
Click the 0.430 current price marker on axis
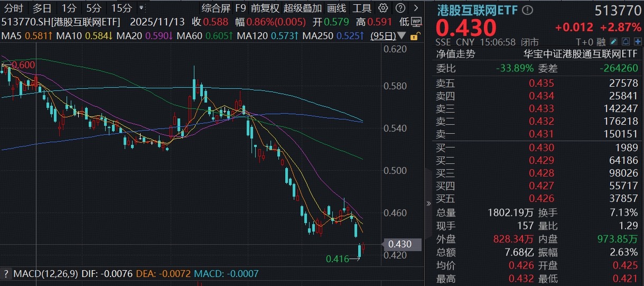coord(399,244)
